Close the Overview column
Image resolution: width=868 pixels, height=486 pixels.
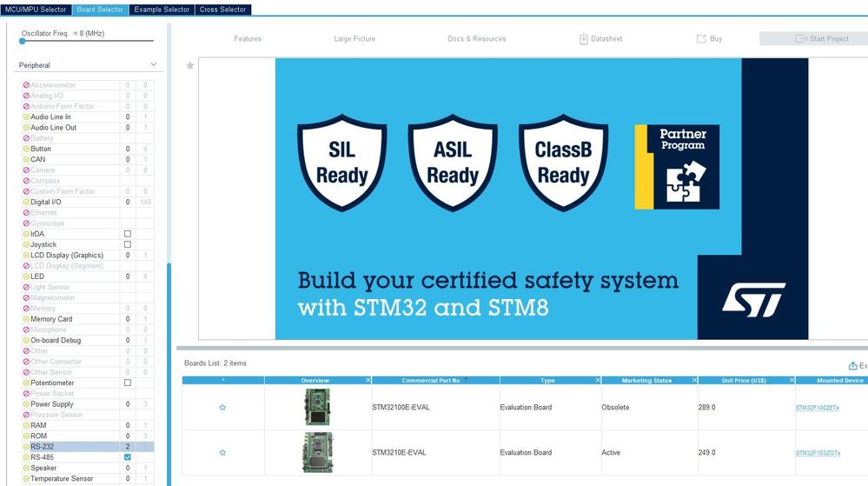point(368,380)
